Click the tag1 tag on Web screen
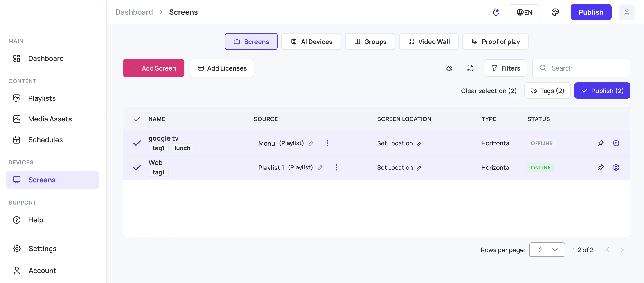Image resolution: width=644 pixels, height=283 pixels. (x=158, y=172)
